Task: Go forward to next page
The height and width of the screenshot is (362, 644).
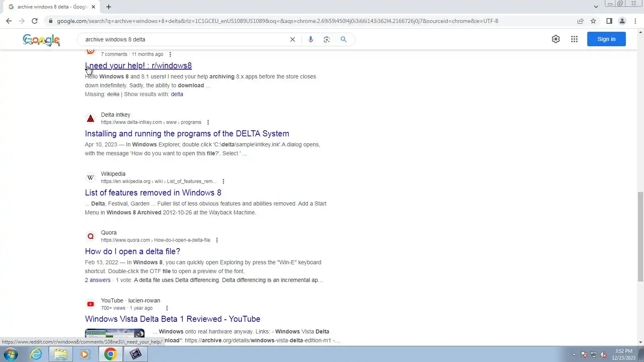Action: click(x=22, y=21)
